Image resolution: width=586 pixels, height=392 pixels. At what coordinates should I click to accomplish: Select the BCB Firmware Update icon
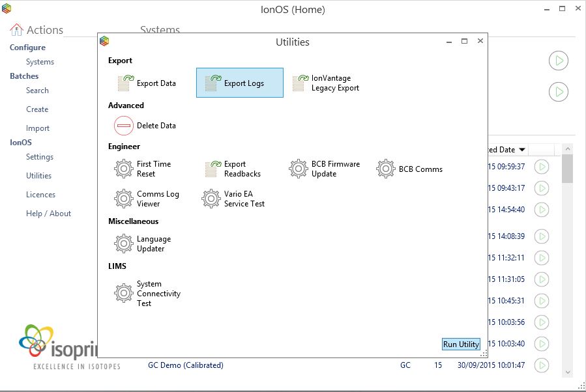(x=299, y=169)
